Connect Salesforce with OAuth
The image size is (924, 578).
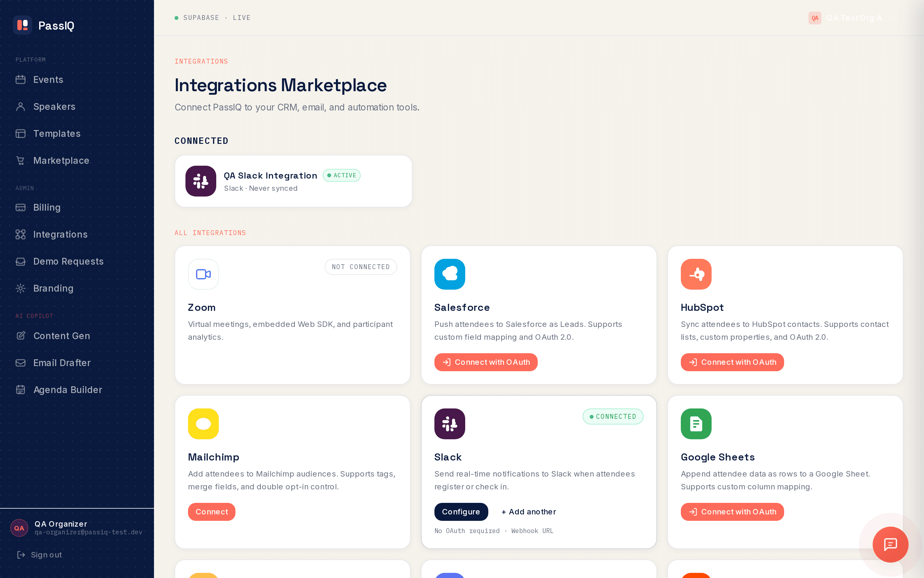click(486, 362)
